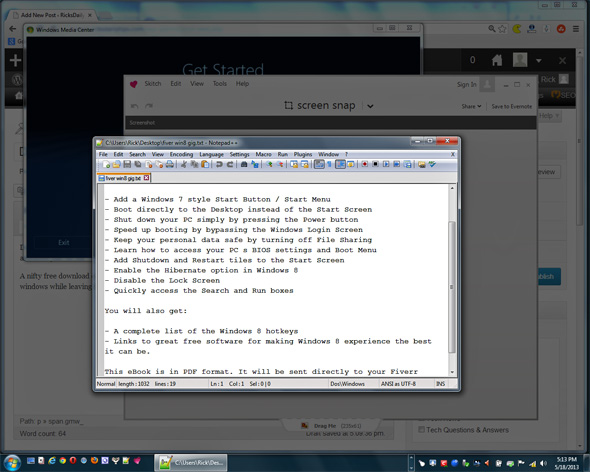This screenshot has width=590, height=472.
Task: Open the Language menu
Action: coord(211,154)
